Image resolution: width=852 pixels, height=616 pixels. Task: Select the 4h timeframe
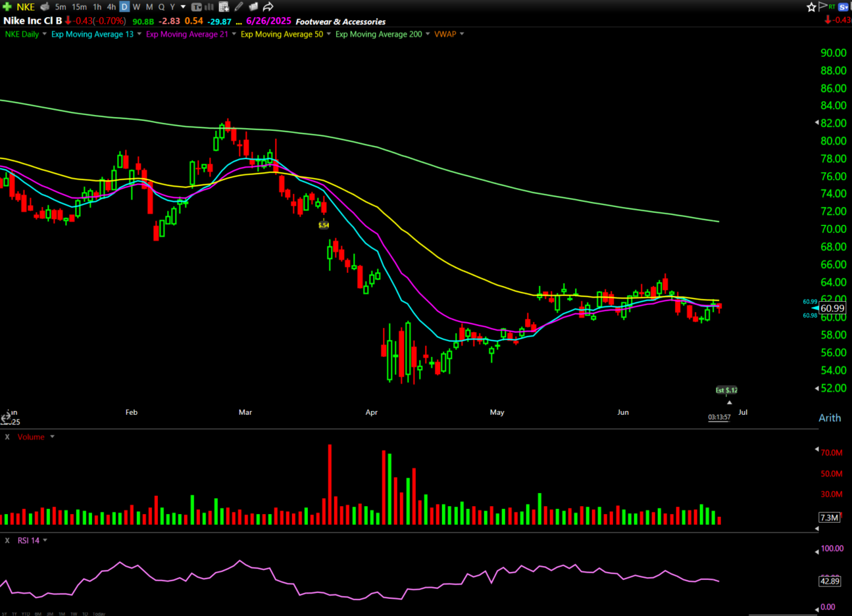click(x=111, y=7)
